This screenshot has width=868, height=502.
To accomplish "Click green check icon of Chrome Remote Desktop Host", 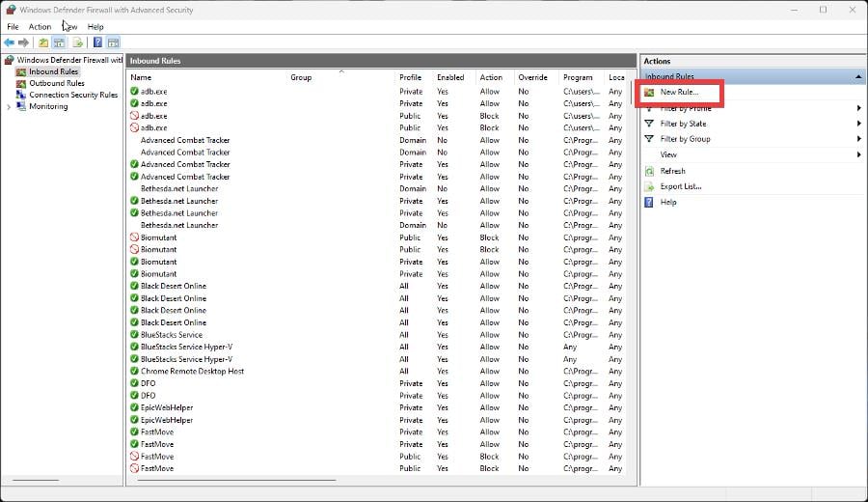I will coord(134,372).
